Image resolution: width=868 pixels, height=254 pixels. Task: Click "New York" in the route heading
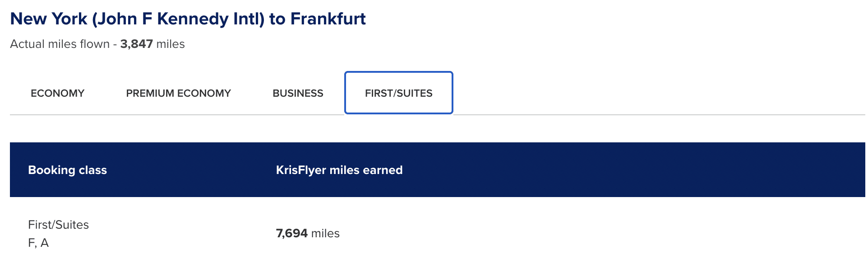click(x=49, y=19)
